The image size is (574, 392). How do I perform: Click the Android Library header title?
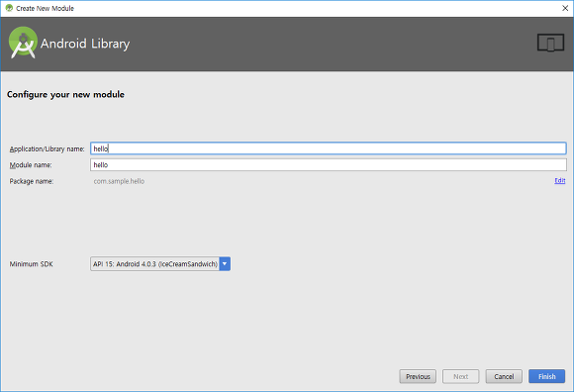[x=85, y=44]
